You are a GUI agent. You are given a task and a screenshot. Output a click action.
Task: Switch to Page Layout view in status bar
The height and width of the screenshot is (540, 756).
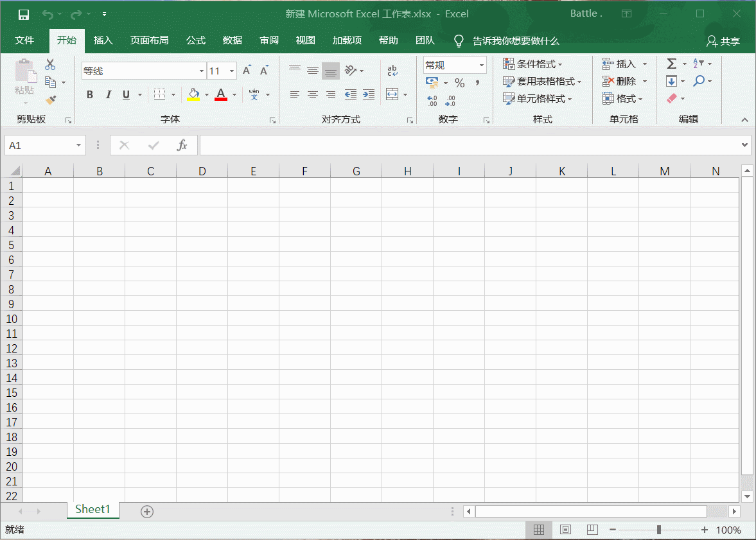click(x=565, y=530)
